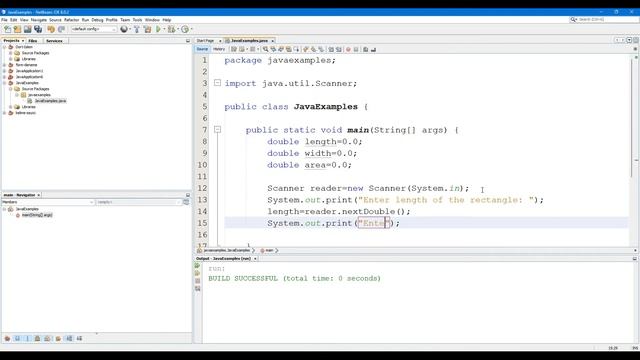Collapse the import fold marker on line 3
Screen dimensions: 640x360
click(218, 83)
